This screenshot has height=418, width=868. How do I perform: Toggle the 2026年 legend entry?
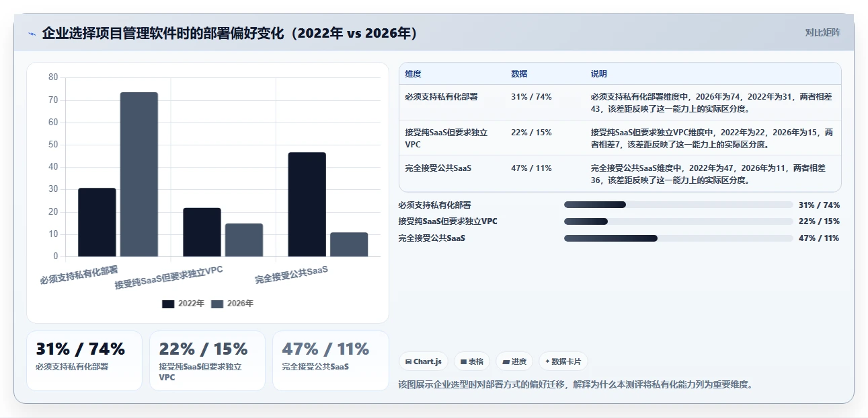232,304
